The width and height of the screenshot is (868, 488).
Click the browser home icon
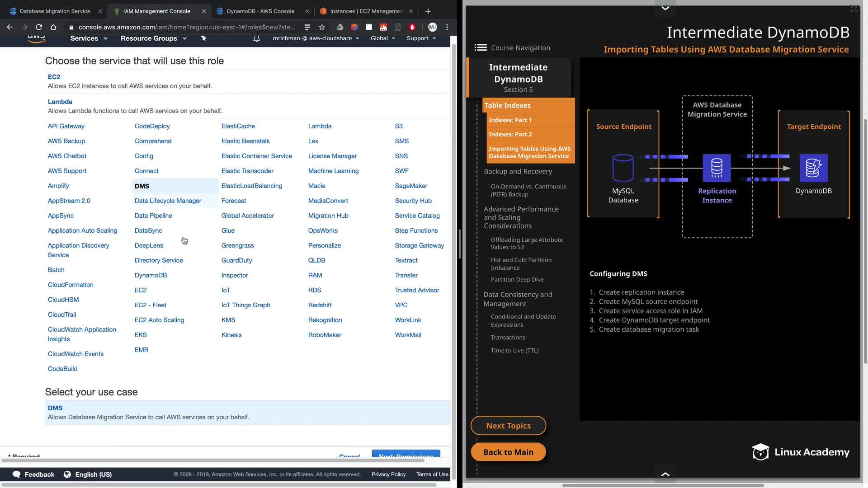53,27
